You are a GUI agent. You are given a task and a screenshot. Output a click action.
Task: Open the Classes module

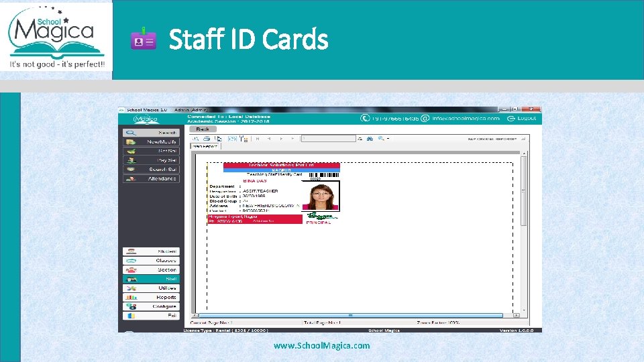coord(151,261)
